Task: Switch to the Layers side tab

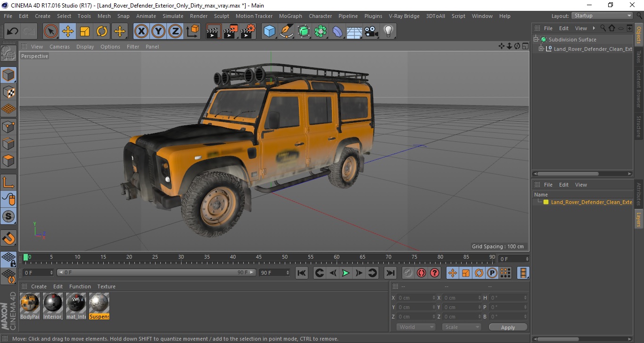Action: pos(639,220)
